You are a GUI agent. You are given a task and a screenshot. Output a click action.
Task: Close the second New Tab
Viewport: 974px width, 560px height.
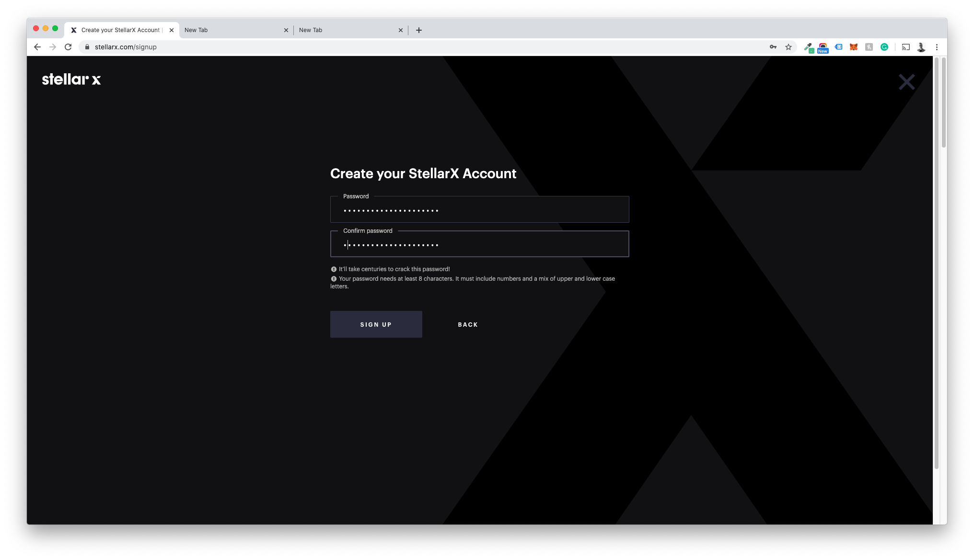tap(401, 30)
